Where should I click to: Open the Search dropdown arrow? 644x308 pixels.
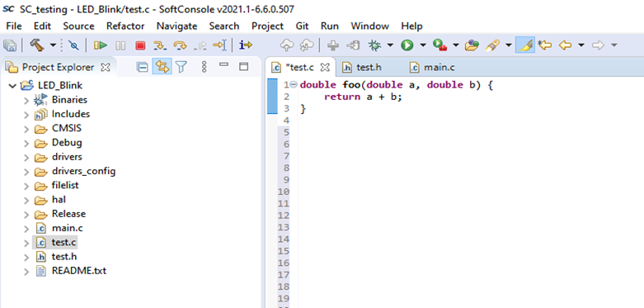(x=508, y=45)
